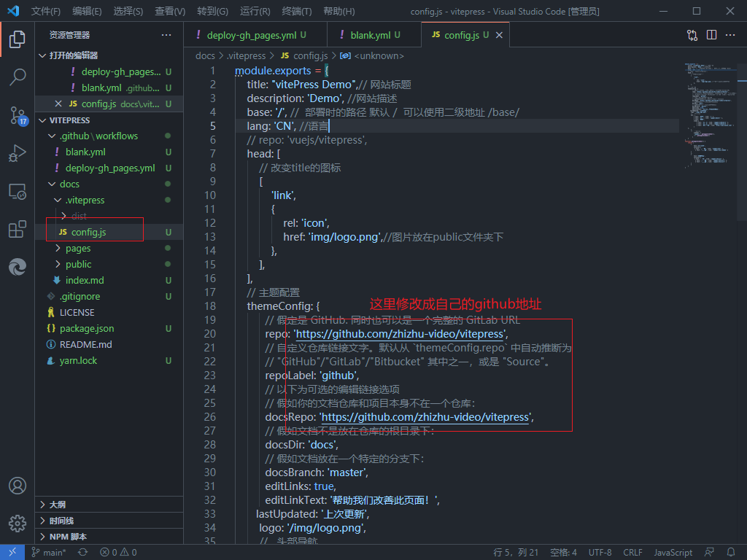Click the main* git branch in status bar
This screenshot has width=747, height=560.
coord(49,553)
